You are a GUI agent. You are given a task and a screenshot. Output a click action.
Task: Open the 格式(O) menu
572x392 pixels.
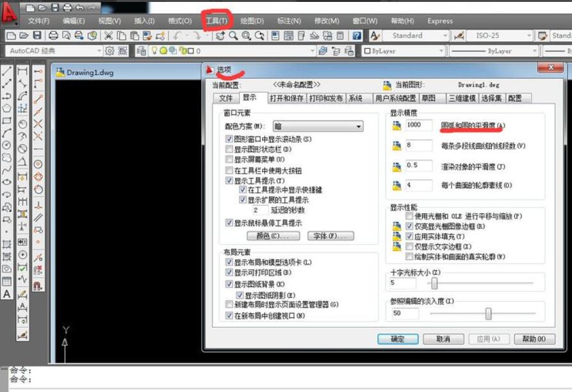pos(180,20)
